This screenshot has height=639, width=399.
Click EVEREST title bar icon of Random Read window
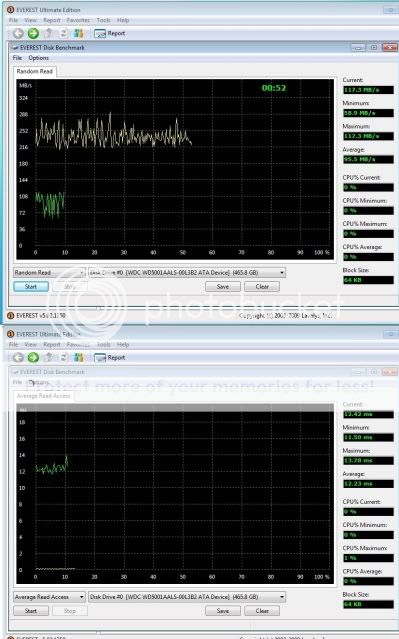point(11,9)
